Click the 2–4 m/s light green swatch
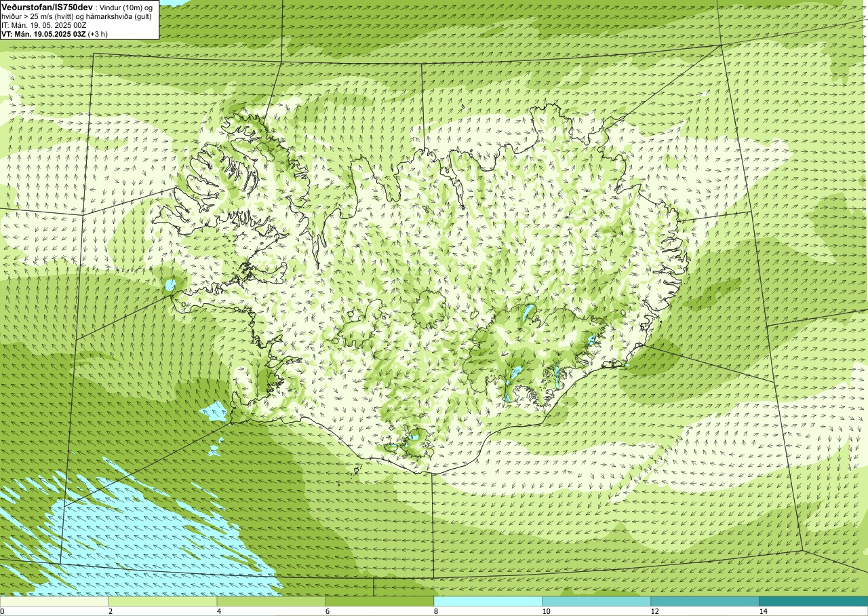The image size is (868, 616). pyautogui.click(x=163, y=601)
